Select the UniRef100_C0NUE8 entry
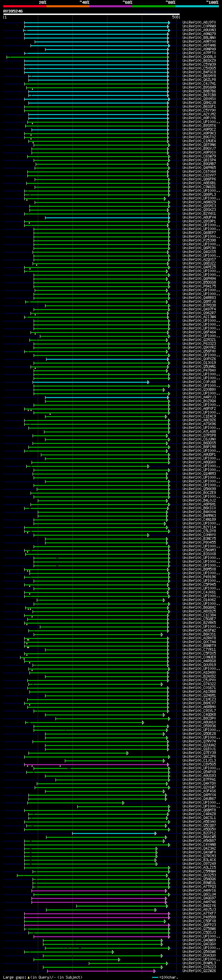This screenshot has height=980, width=222. (x=199, y=657)
